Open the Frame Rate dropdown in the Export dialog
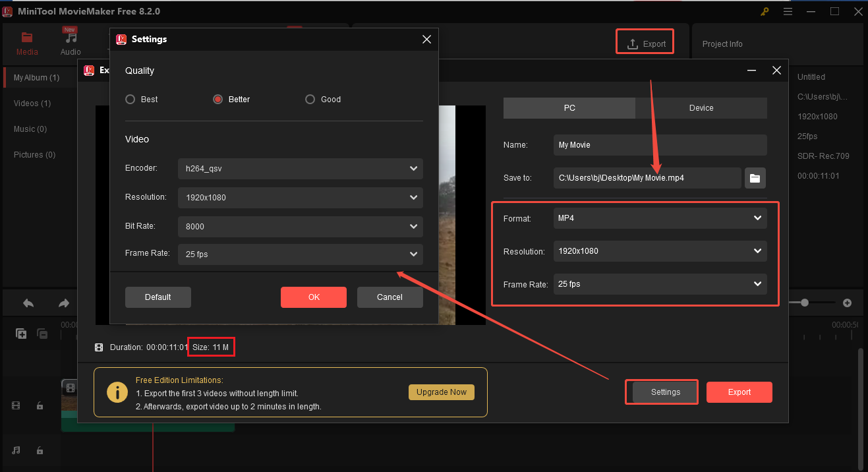 point(660,284)
